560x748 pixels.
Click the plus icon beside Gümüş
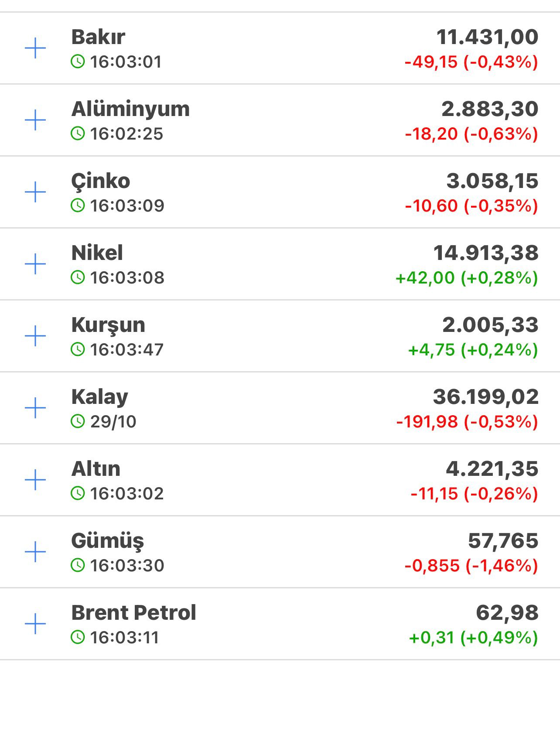point(35,552)
